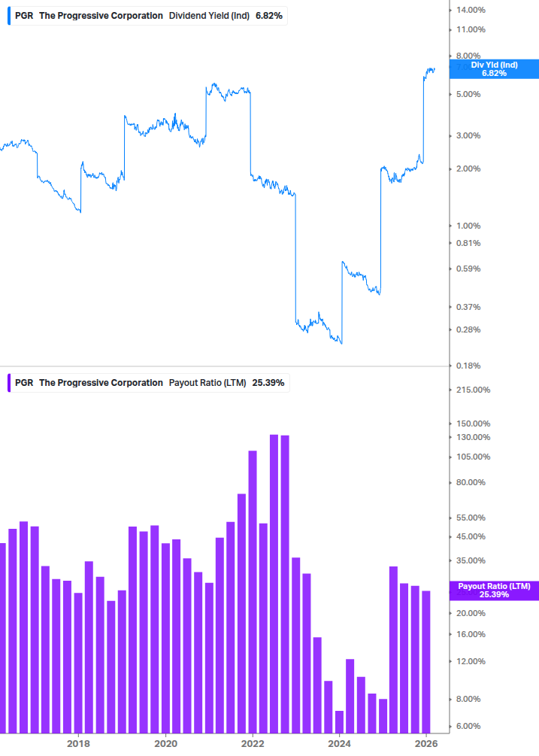Click the 0.37% axis label
This screenshot has width=539, height=756.
click(468, 307)
